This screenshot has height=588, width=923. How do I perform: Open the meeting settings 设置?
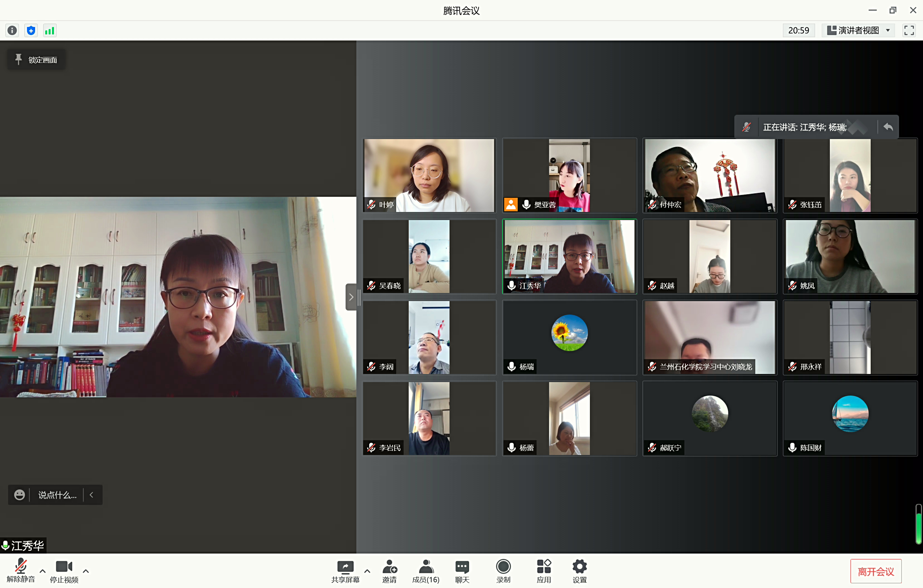pos(579,571)
